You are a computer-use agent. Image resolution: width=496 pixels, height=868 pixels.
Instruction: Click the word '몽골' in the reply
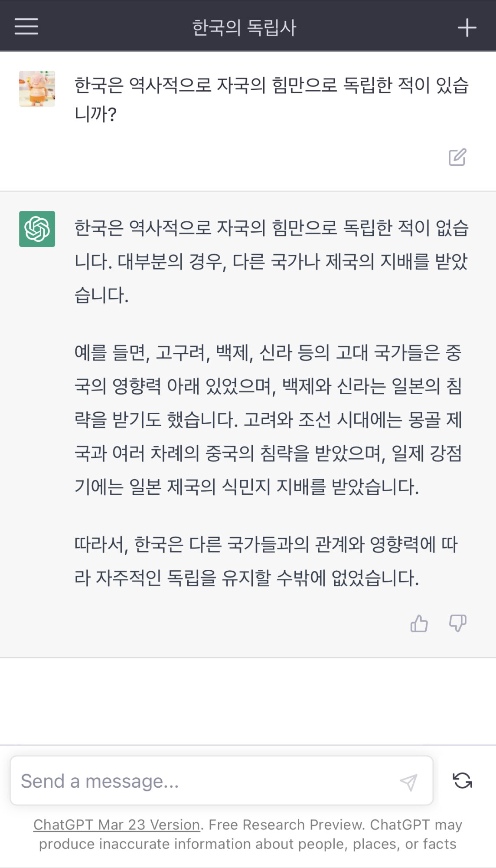(424, 420)
